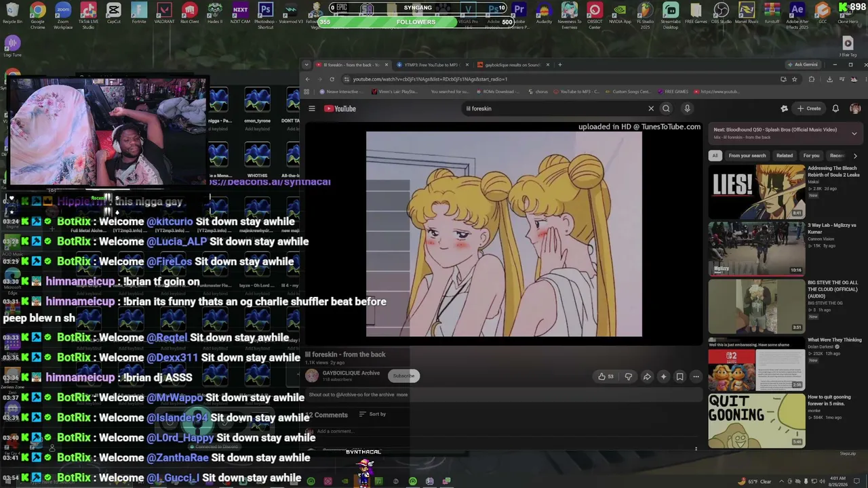
Task: Open Streamlabs Desktop icon
Action: click(x=671, y=15)
